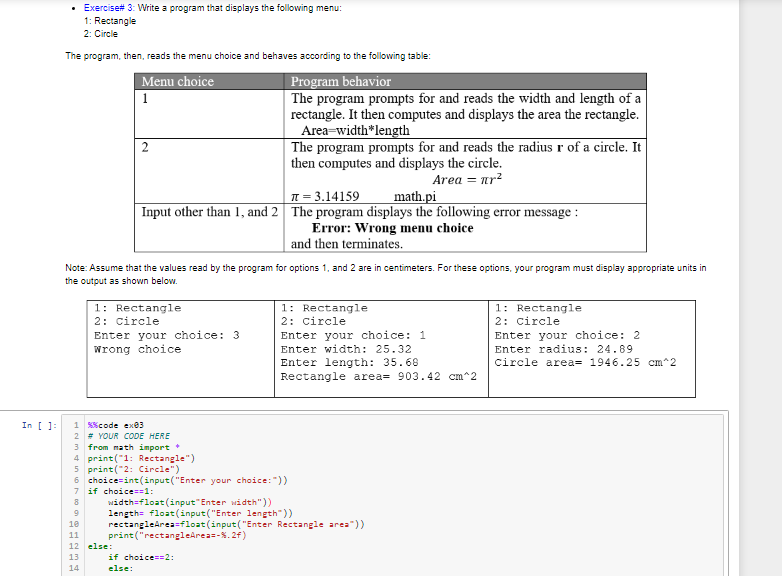The height and width of the screenshot is (576, 782).
Task: Click sample output 'Enter your choice: 2'
Action: tap(567, 335)
